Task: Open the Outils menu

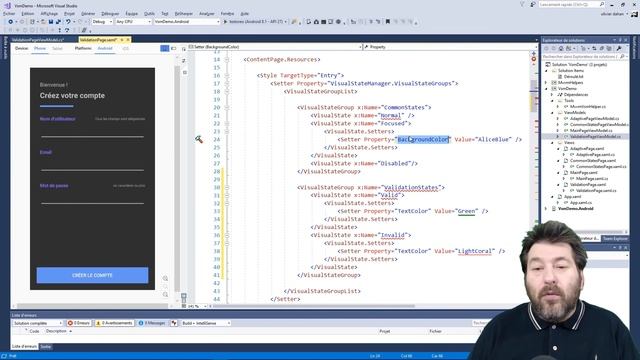Action: tap(149, 13)
